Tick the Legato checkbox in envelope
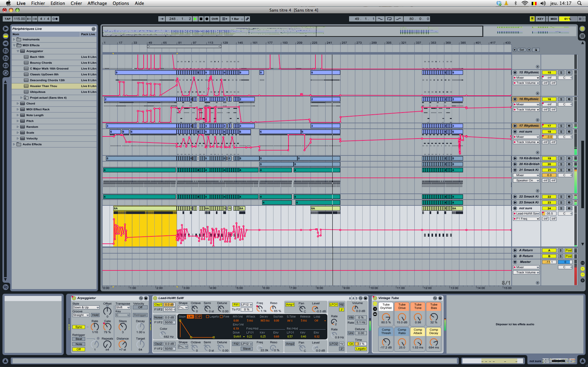The width and height of the screenshot is (588, 367). (207, 317)
